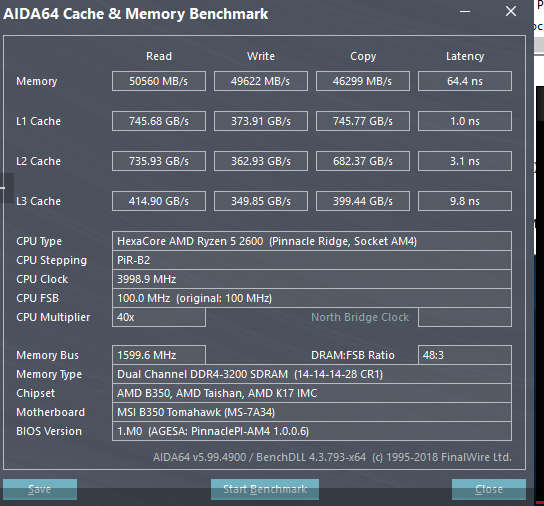Click the CPU Type field HexaCore AMD Ryzen
This screenshot has height=506, width=544.
[x=312, y=241]
